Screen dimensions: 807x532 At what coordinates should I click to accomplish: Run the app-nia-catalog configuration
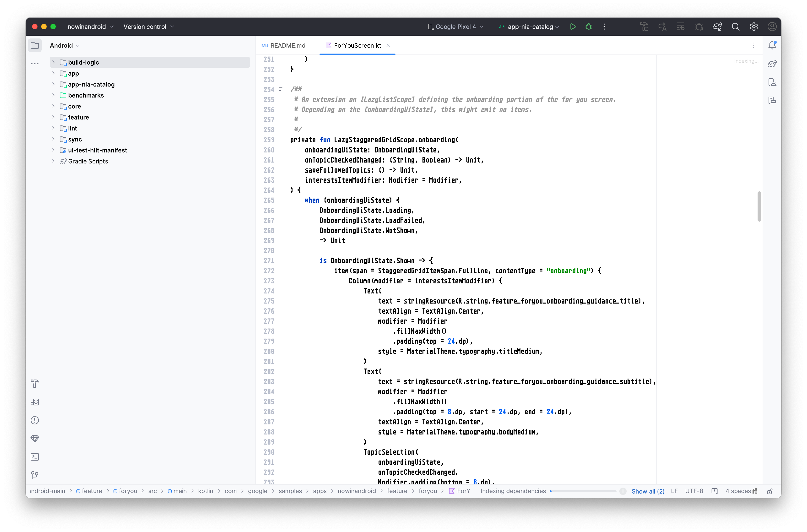[573, 27]
